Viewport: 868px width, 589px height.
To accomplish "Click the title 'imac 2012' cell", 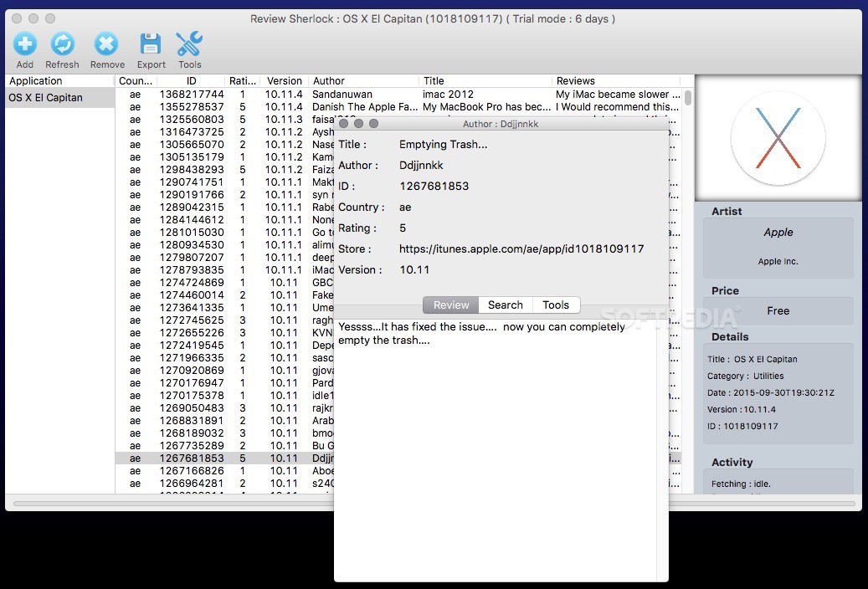I will pyautogui.click(x=448, y=95).
